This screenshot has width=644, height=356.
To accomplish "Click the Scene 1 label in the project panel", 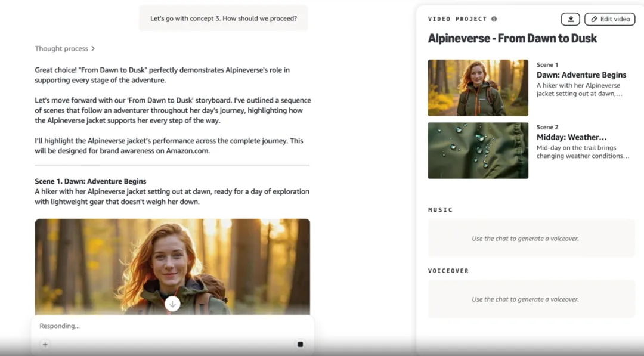I will tap(547, 65).
